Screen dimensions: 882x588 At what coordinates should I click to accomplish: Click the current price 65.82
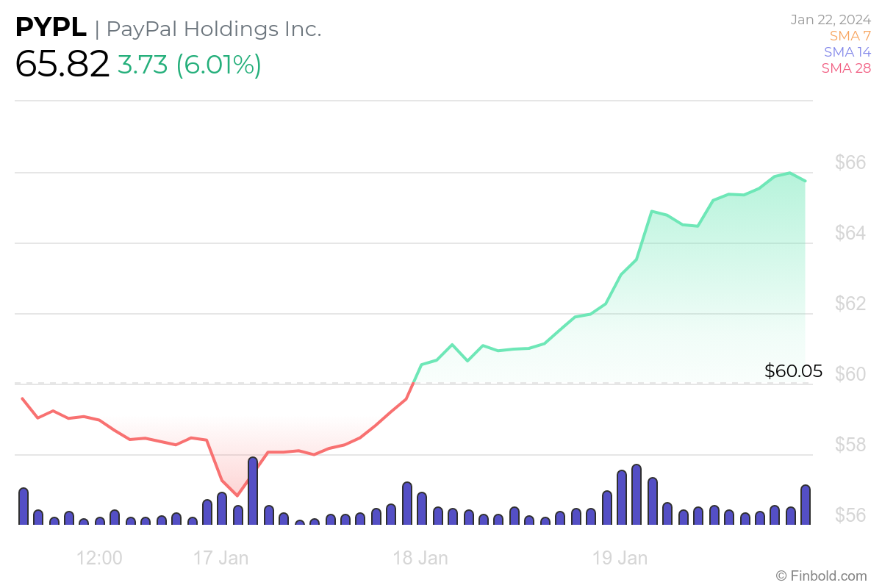pos(62,65)
